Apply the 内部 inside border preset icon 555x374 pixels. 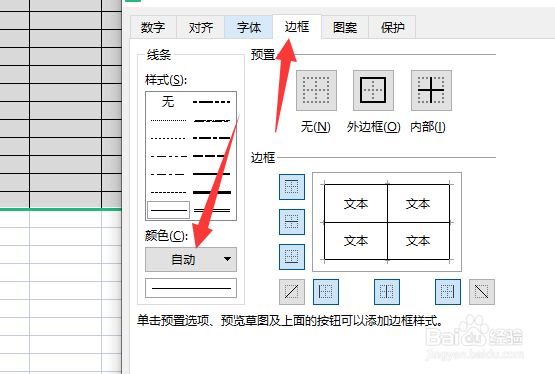431,90
